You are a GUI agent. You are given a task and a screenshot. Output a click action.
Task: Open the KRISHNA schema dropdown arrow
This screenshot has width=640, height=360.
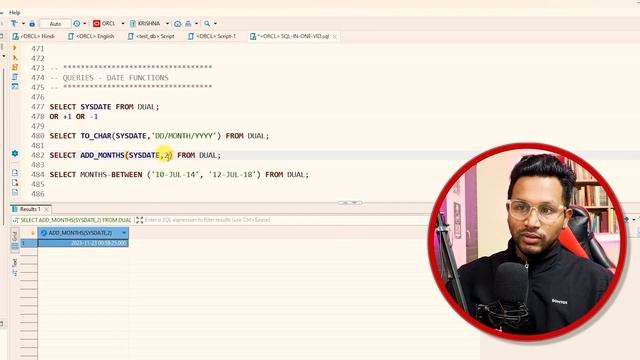(167, 24)
